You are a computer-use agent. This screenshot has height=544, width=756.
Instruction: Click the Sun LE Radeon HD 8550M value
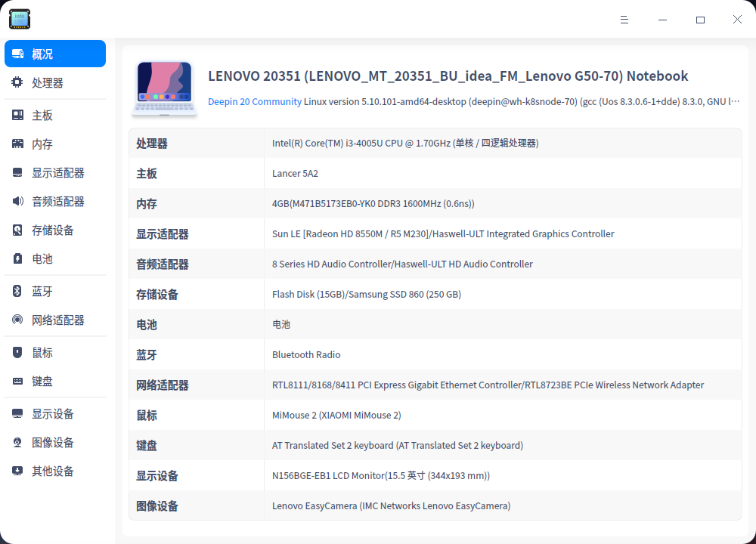click(443, 233)
